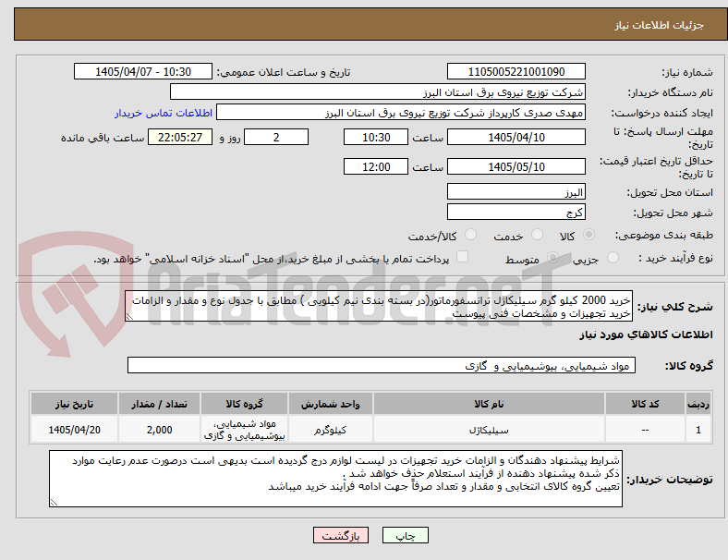Click the delivery city field کرج
The image size is (728, 560).
click(x=516, y=213)
